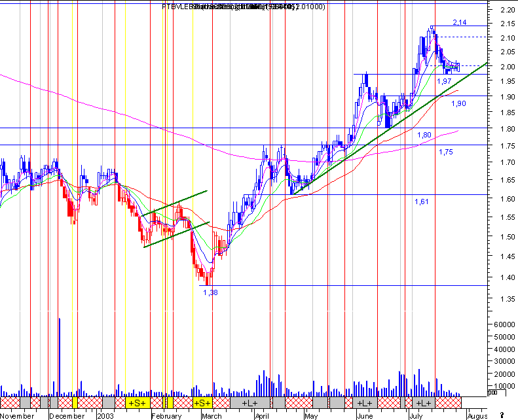
Task: Click the tall December volume spike bar
Action: (x=60, y=357)
